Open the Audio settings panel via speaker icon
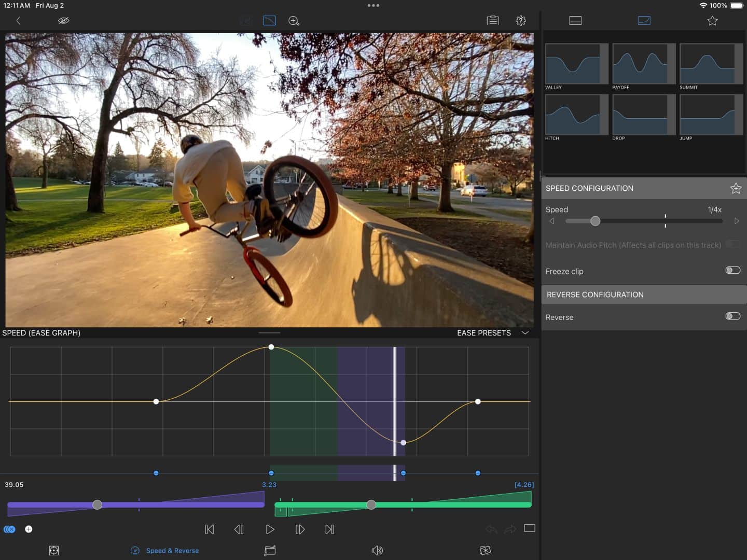Image resolution: width=747 pixels, height=560 pixels. (x=377, y=550)
